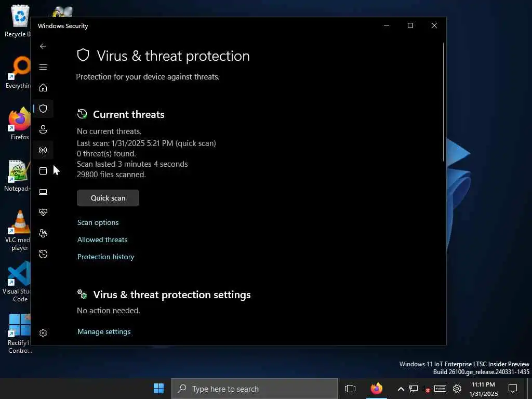The height and width of the screenshot is (399, 532).
Task: Open App & browser control icon
Action: point(43,170)
